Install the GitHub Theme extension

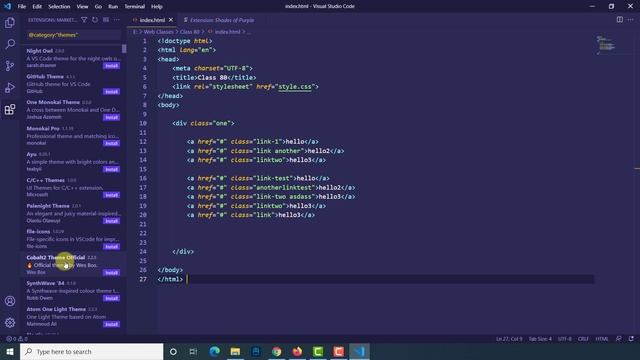click(111, 91)
